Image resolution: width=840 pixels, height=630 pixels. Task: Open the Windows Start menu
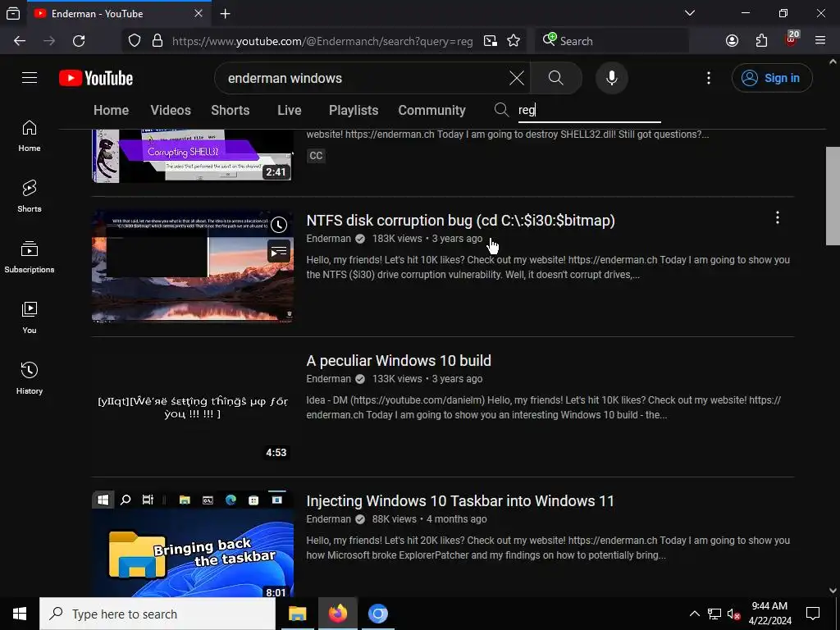(20, 614)
